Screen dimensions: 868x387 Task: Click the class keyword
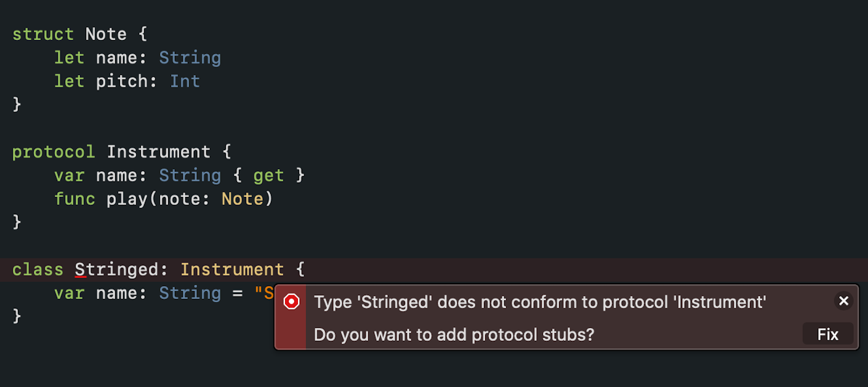pos(38,269)
